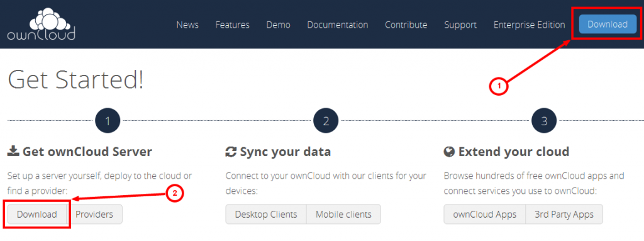Screen dimensions: 644x241
Task: Go to the Features page
Action: [233, 25]
